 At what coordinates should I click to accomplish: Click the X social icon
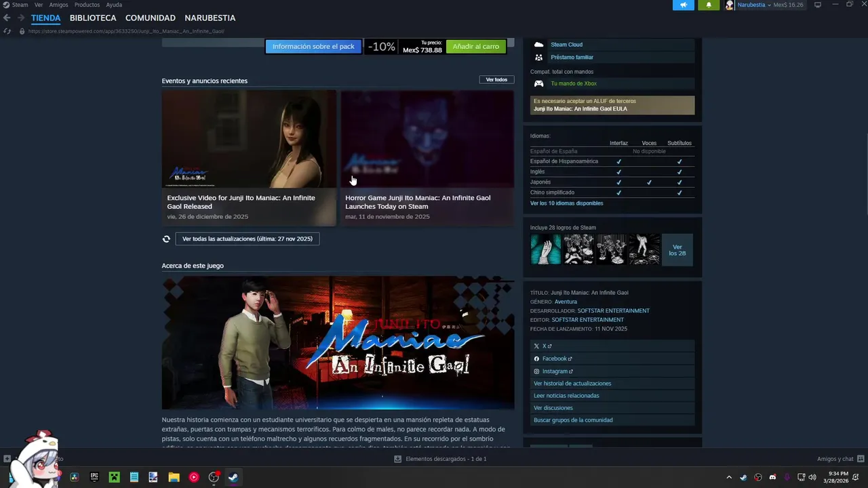coord(536,346)
